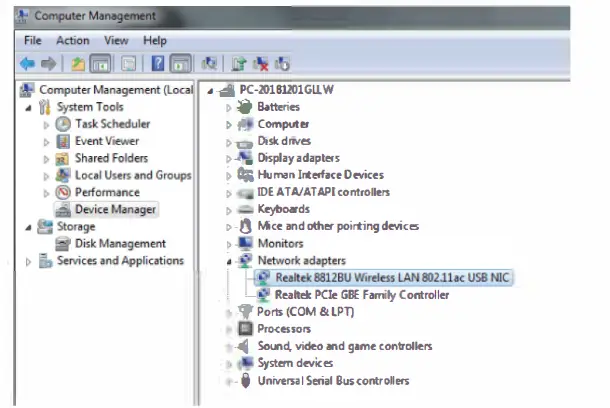Collapse the Network adapters category arrow
The width and height of the screenshot is (610, 408).
(229, 262)
